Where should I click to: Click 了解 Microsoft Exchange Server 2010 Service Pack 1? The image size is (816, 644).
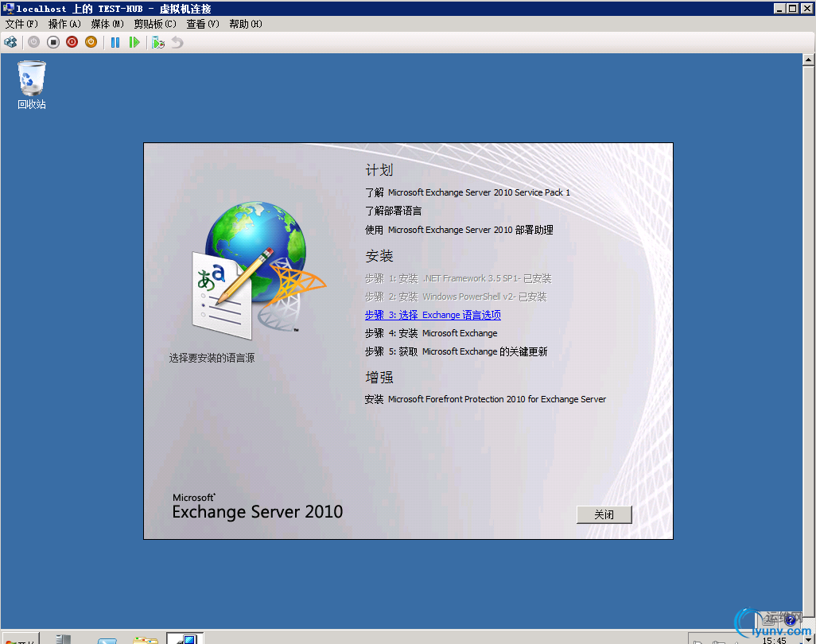(x=468, y=192)
